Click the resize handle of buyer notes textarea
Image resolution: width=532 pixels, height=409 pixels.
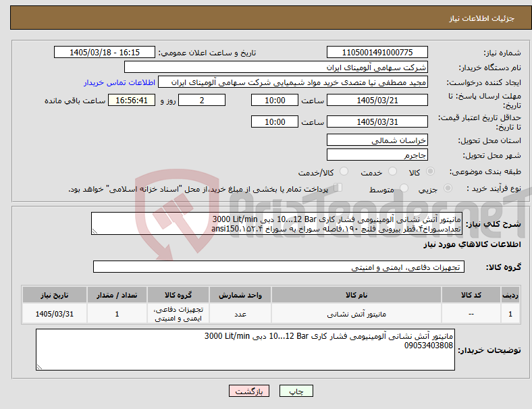pos(39,366)
